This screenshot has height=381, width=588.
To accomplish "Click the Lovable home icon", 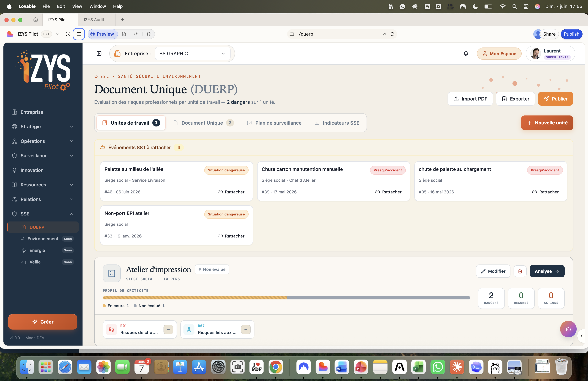I will (36, 20).
